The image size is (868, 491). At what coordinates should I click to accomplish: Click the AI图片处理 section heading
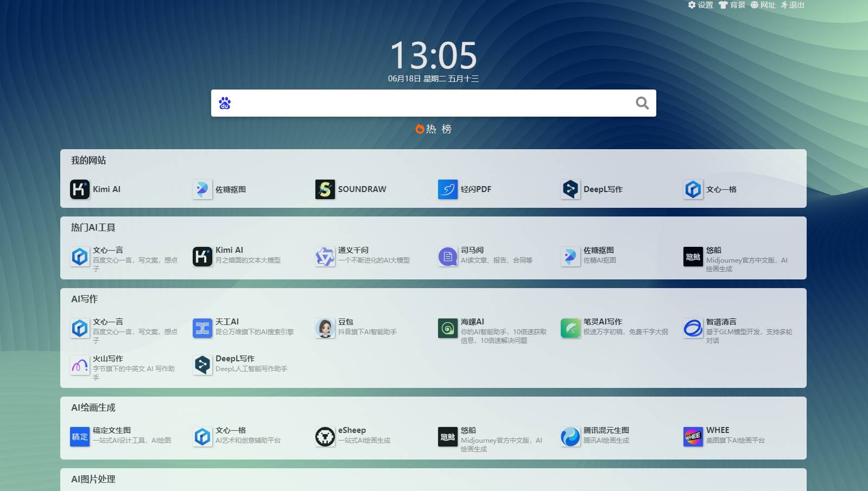pos(93,480)
